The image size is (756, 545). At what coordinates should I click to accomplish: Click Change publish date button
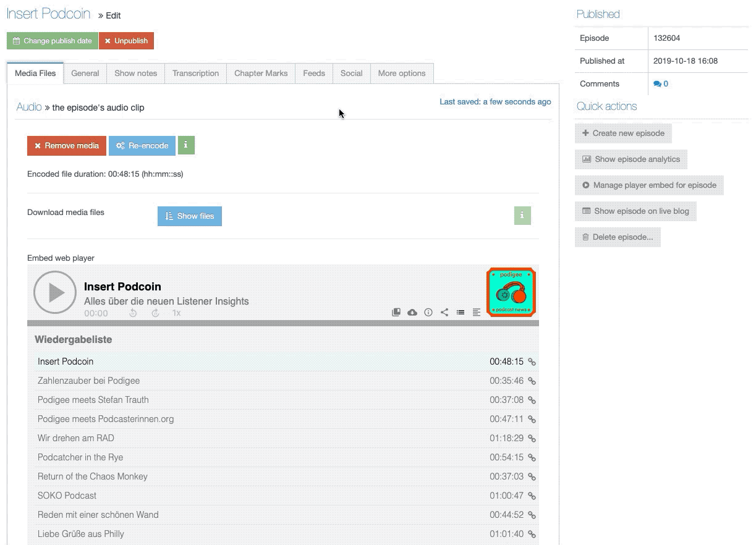53,41
